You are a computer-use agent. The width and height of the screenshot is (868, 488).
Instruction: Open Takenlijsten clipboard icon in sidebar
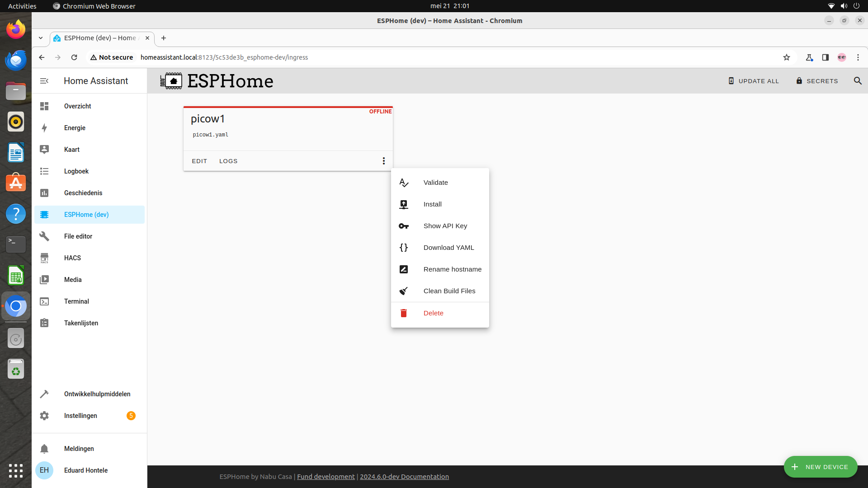tap(44, 323)
